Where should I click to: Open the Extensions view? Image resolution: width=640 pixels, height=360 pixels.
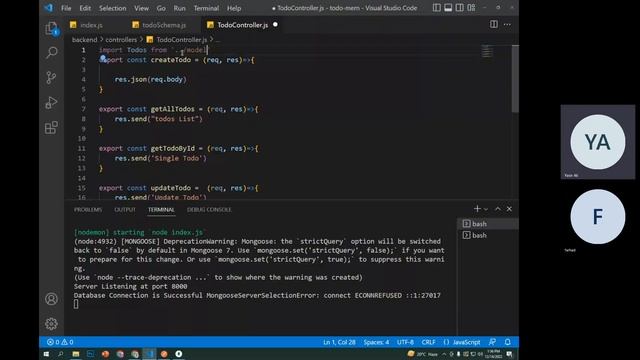click(x=51, y=128)
